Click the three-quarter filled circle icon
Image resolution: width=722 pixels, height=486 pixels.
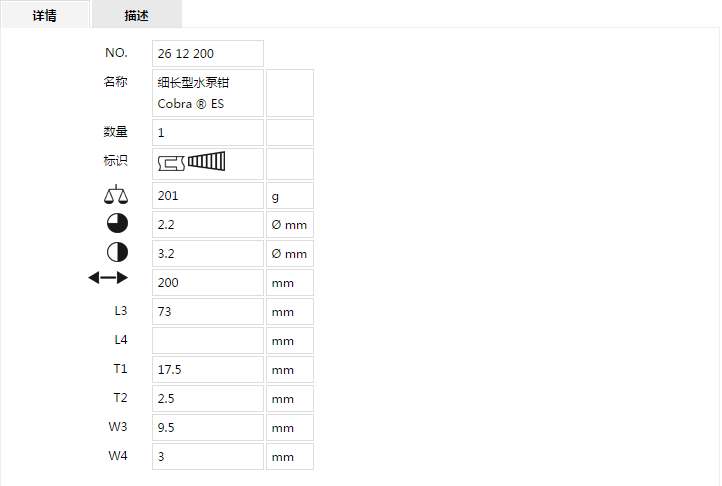117,223
